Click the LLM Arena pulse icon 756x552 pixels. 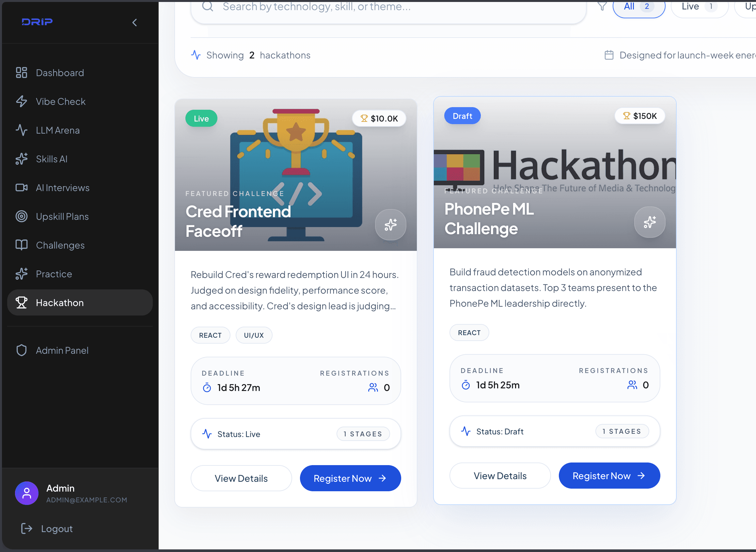tap(21, 130)
